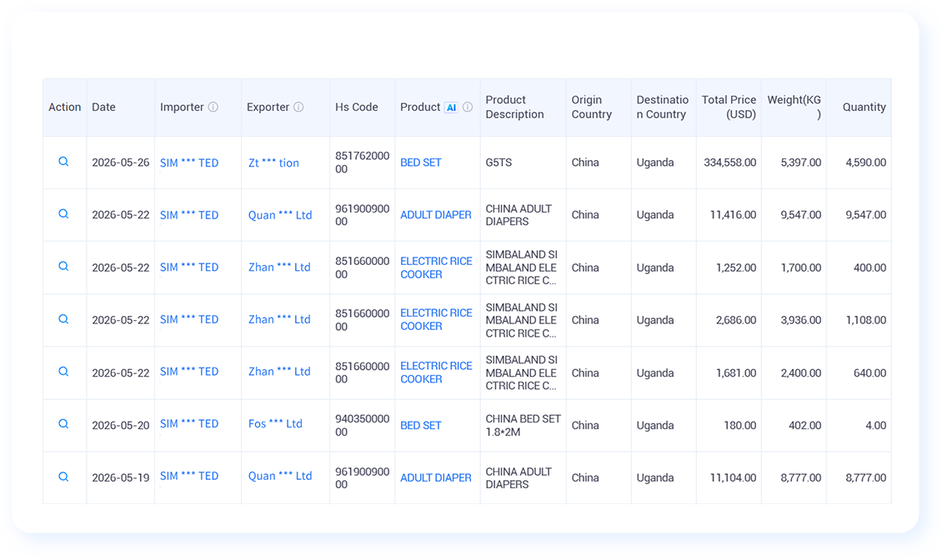Click the Exporter column header label

tap(268, 107)
